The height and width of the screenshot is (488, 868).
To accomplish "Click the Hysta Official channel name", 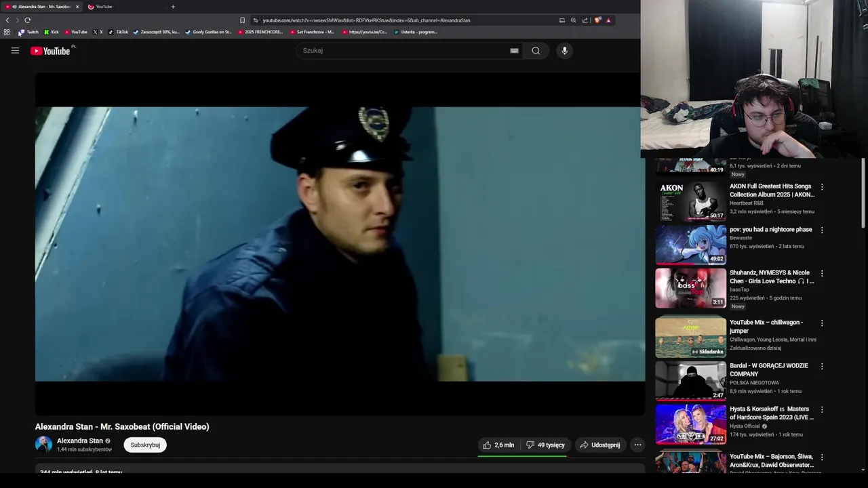I will click(745, 426).
